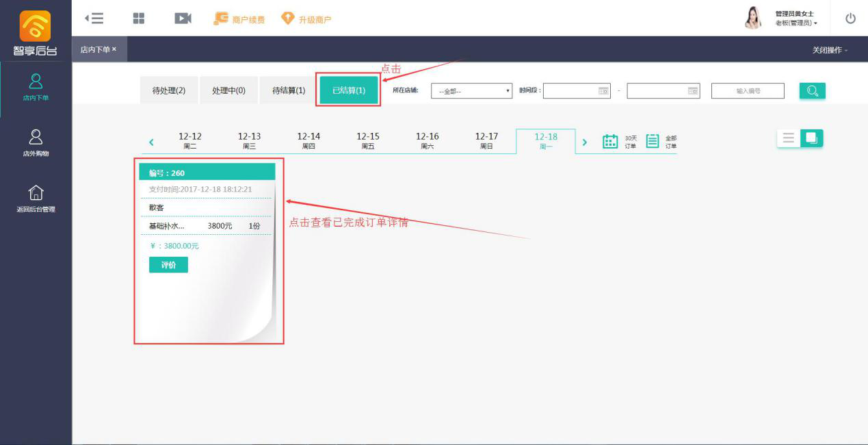Switch to 待结算(1) tab
Image resolution: width=868 pixels, height=445 pixels.
289,90
